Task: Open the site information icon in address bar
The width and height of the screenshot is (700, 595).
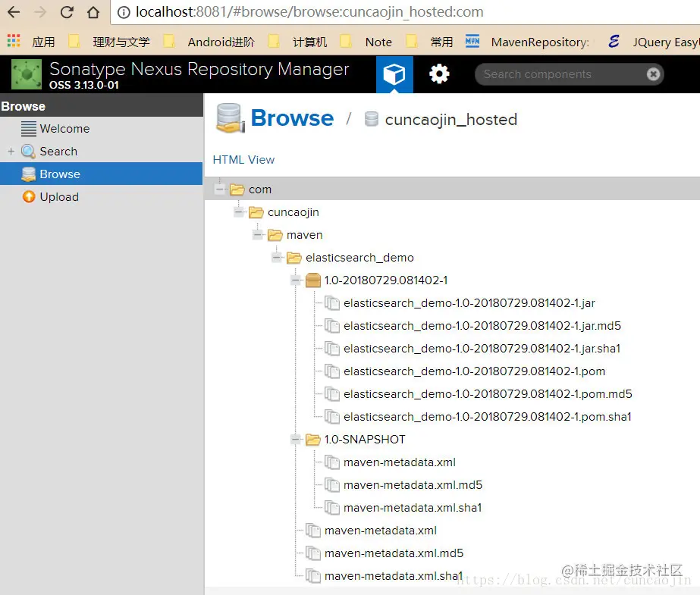Action: 124,12
